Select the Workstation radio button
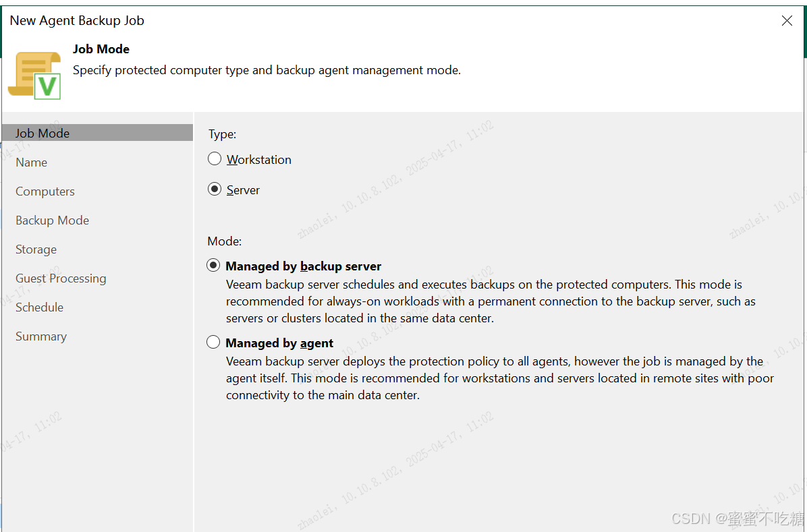 tap(215, 159)
